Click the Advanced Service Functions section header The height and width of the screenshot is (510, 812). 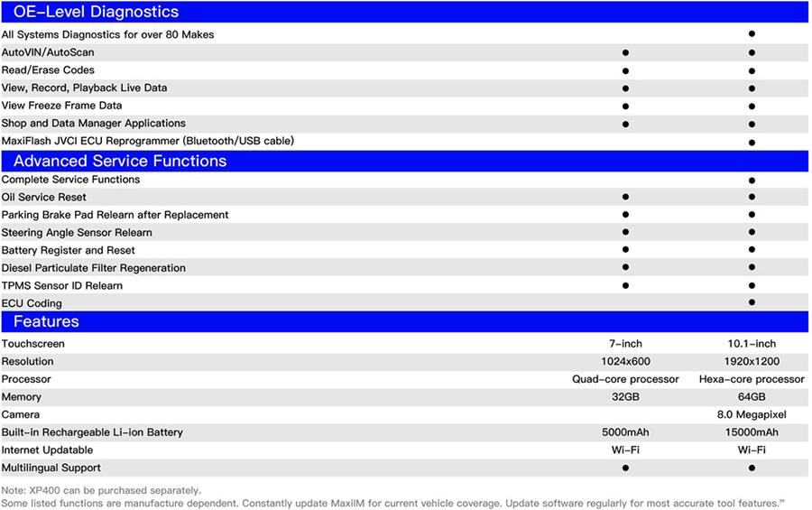[x=405, y=162]
